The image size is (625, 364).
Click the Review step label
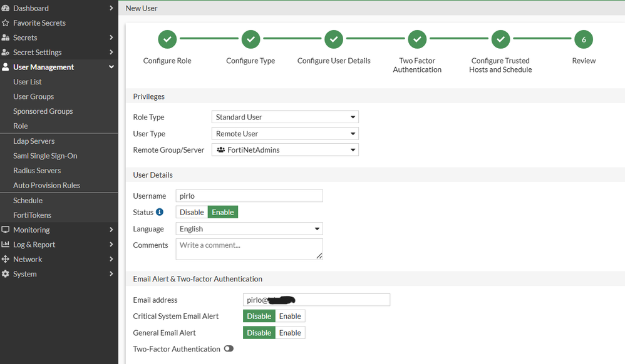click(584, 61)
